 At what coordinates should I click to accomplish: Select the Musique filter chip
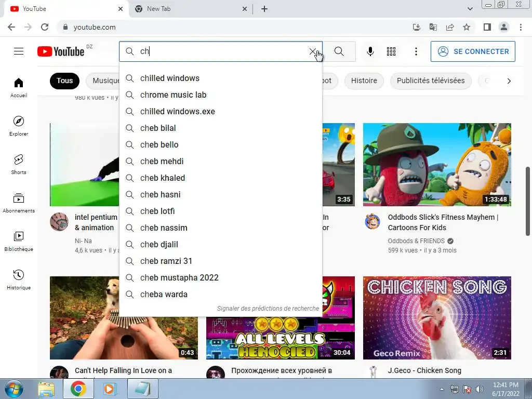tap(102, 81)
